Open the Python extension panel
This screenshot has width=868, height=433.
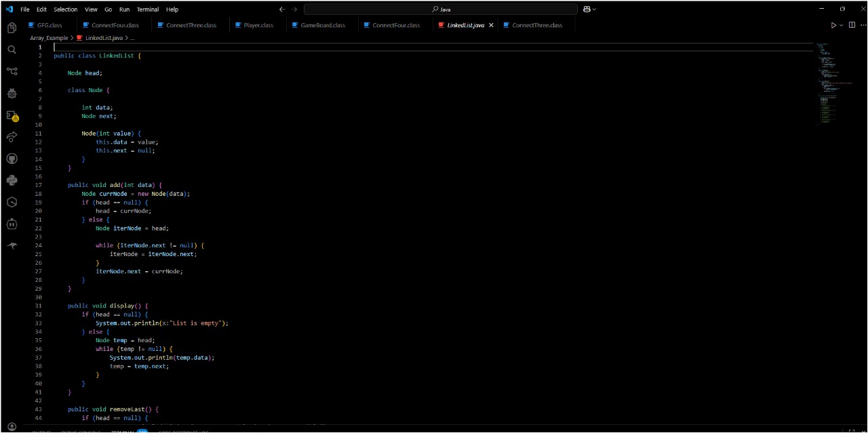pos(12,180)
